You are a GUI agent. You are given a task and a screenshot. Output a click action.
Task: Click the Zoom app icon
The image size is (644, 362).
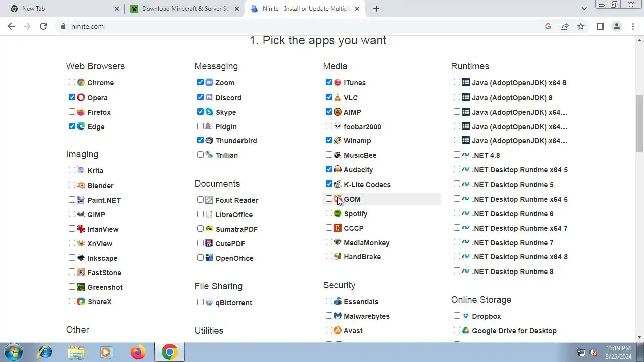209,82
